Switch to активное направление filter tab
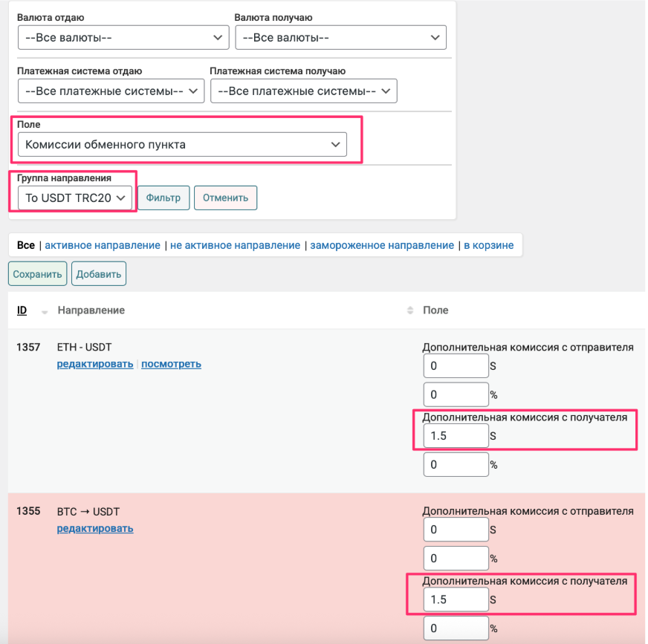648x644 pixels. [103, 245]
